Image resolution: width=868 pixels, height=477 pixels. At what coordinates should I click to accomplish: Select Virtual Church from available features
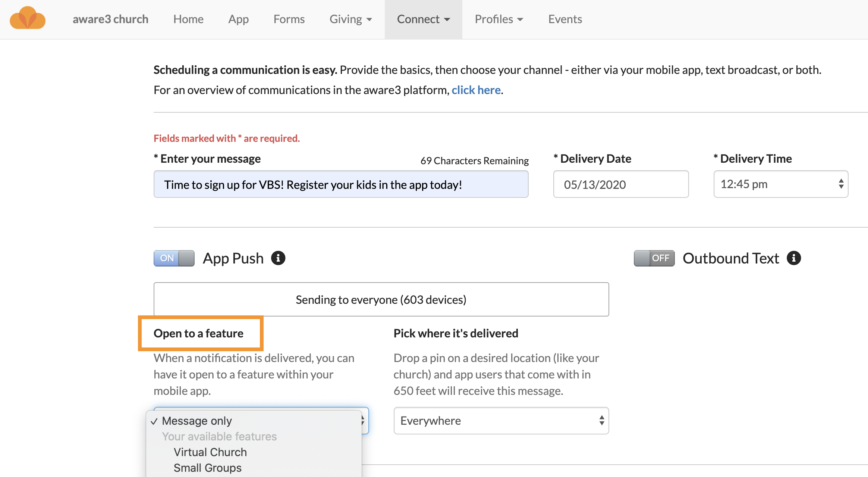coord(210,452)
